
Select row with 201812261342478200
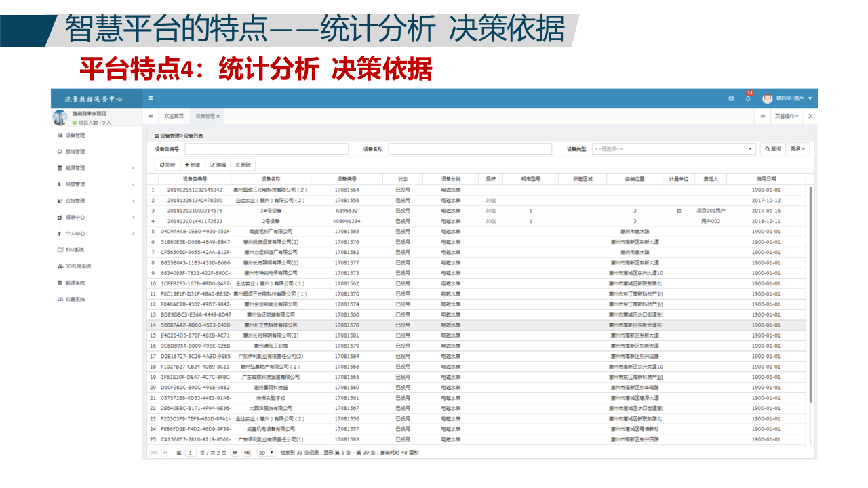(477, 201)
